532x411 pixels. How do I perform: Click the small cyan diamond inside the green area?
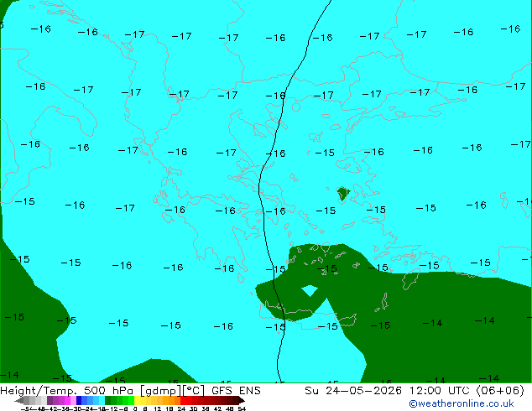coord(310,290)
